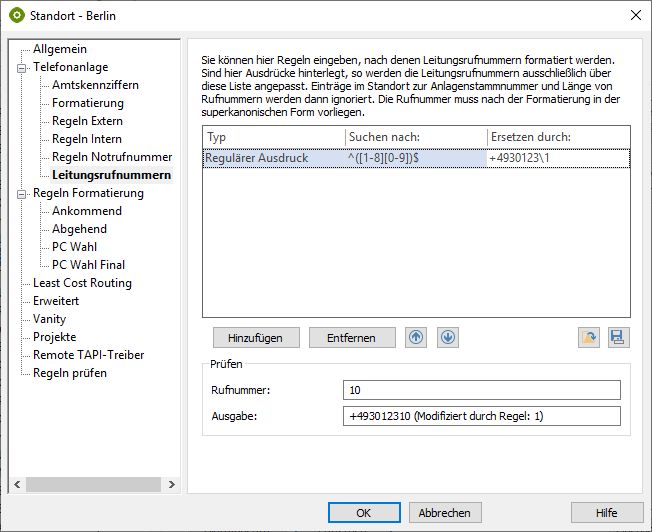
Task: Collapse the Telefonanlage tree node
Action: click(21, 67)
